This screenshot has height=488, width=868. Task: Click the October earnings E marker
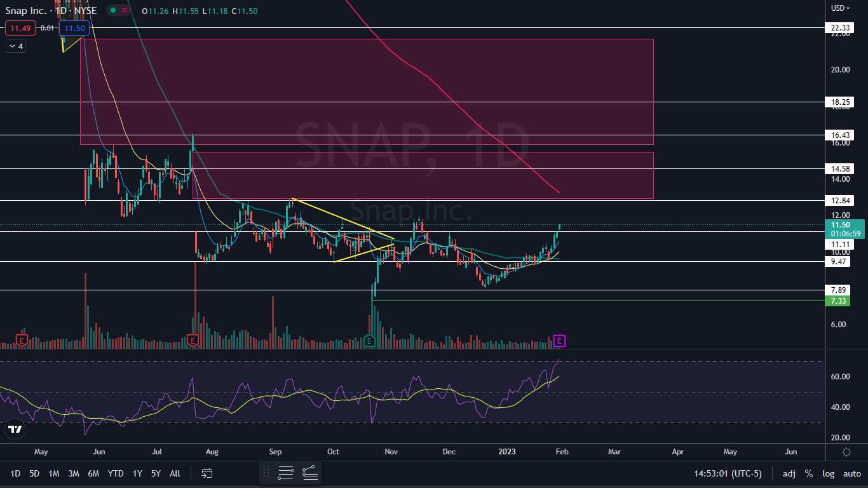369,341
